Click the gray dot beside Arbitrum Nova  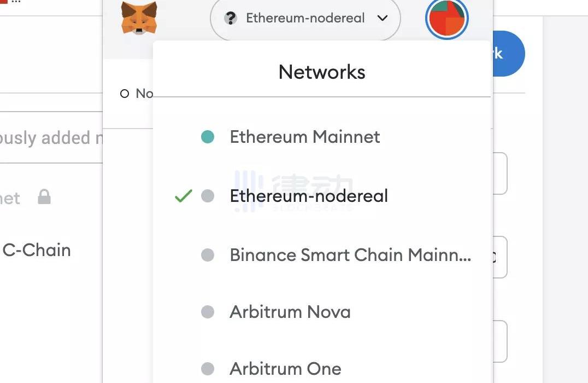[x=208, y=312]
